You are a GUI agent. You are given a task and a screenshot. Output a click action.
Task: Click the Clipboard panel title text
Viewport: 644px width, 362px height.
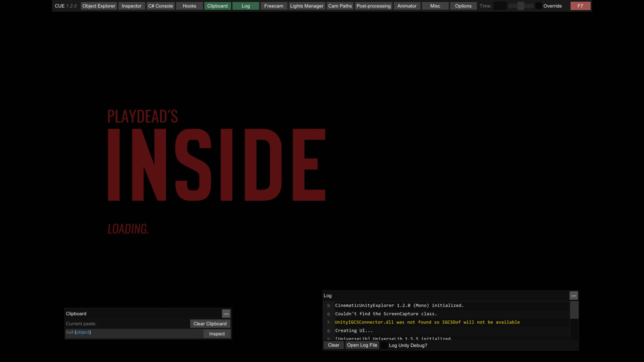[x=76, y=314]
